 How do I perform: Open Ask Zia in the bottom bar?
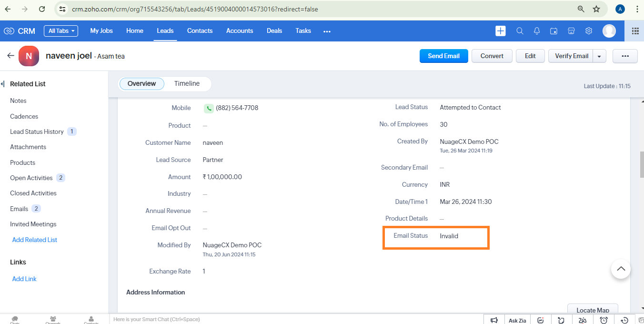click(x=517, y=321)
